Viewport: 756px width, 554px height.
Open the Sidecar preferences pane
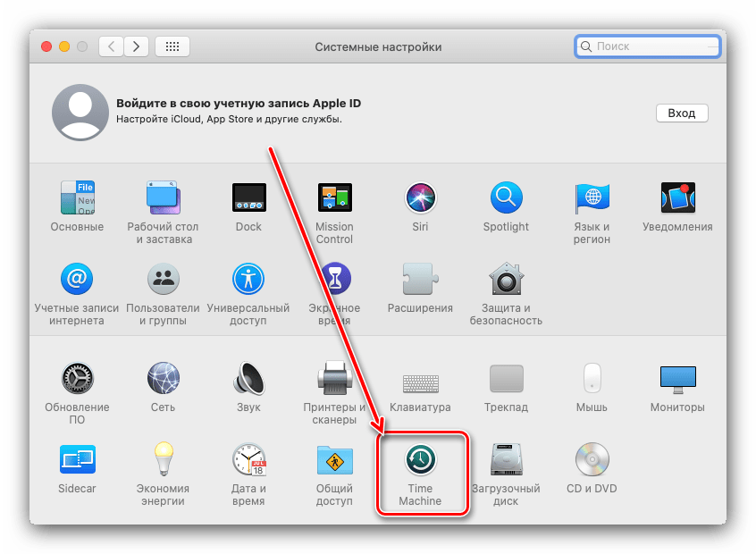tap(77, 461)
